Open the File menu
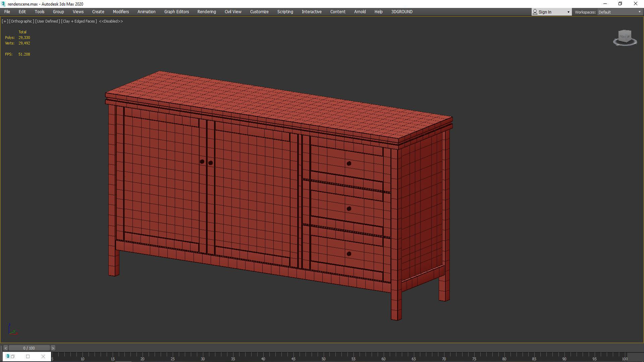 (7, 12)
